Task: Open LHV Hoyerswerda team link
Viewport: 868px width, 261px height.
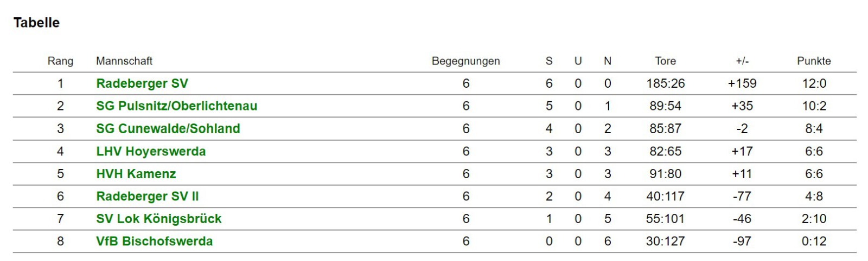Action: [x=151, y=152]
